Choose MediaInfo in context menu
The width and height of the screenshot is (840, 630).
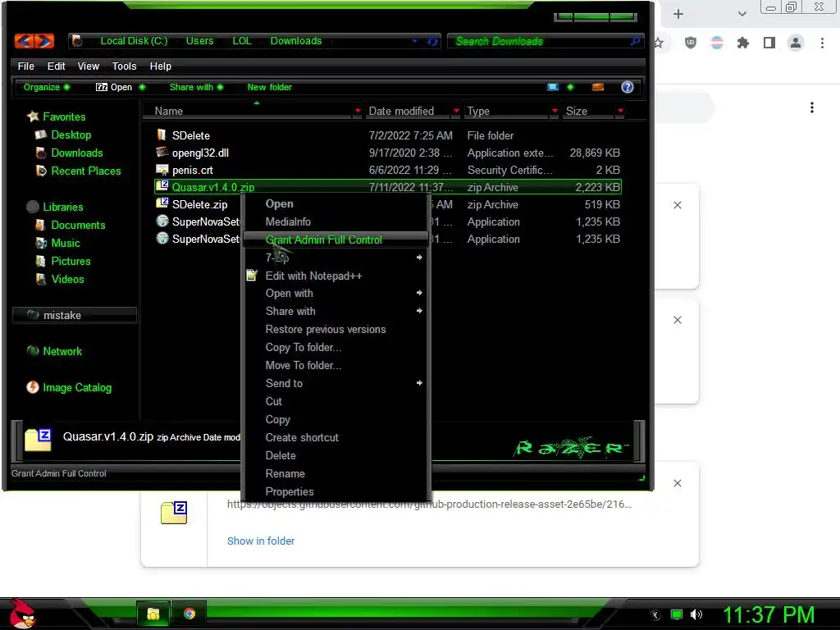(x=336, y=221)
